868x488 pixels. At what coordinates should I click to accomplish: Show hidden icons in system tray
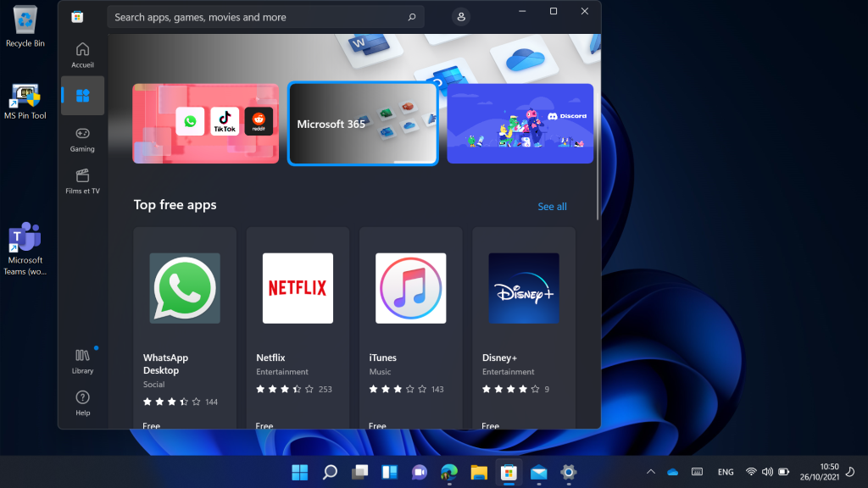(650, 472)
